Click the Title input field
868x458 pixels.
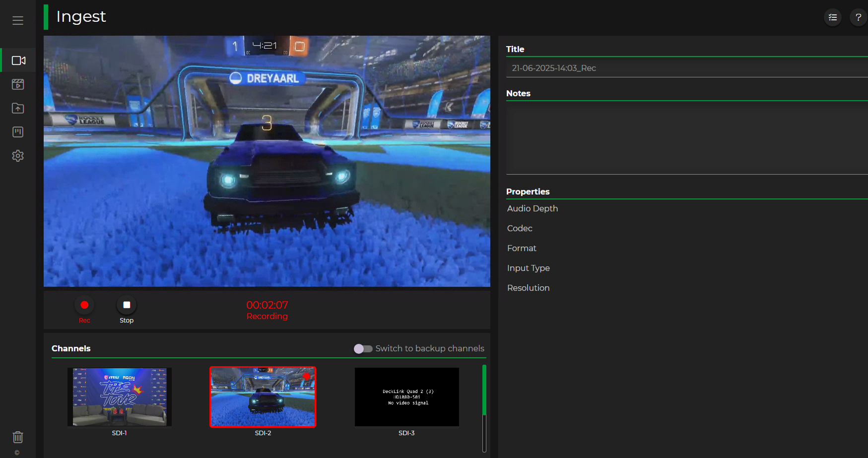pyautogui.click(x=687, y=68)
